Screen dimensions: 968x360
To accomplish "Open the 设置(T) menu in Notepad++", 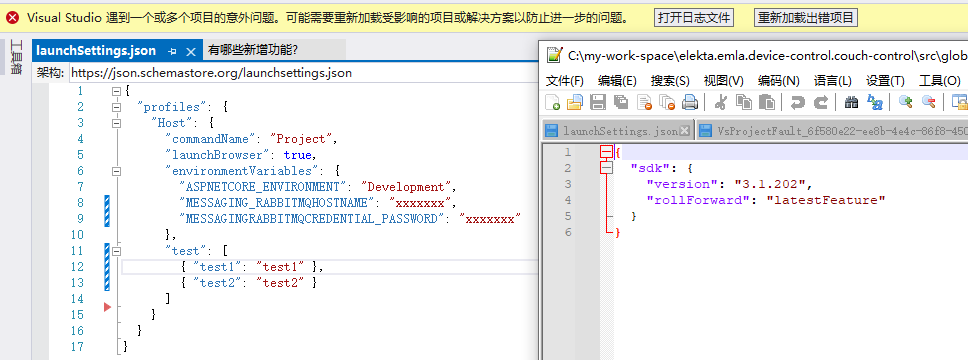I will pyautogui.click(x=885, y=81).
